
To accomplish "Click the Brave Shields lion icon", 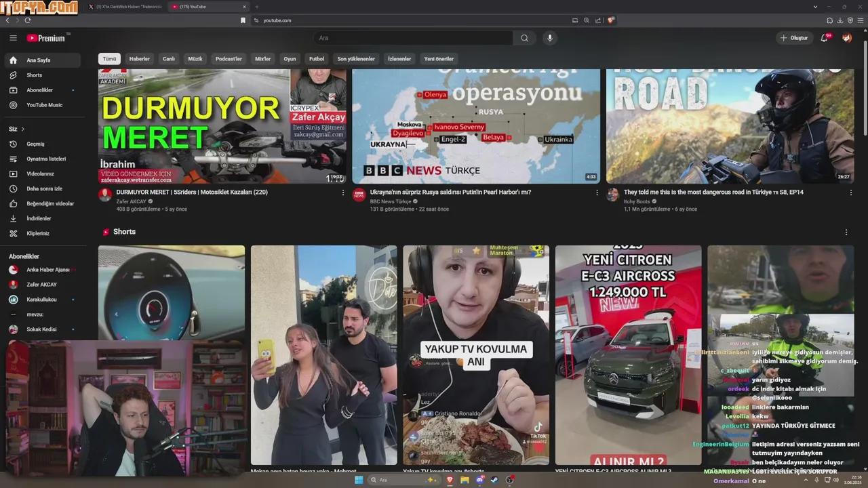I will pos(611,20).
